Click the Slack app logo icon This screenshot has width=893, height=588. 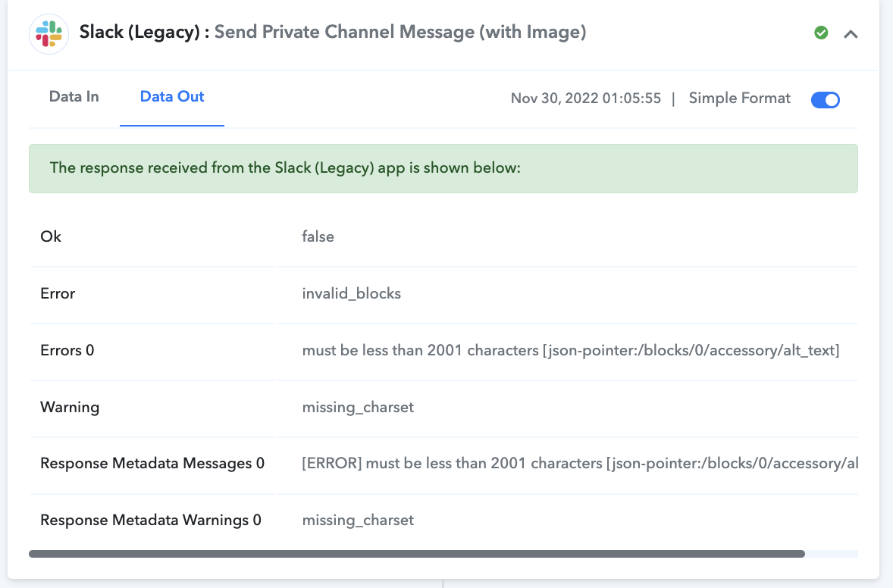(49, 34)
